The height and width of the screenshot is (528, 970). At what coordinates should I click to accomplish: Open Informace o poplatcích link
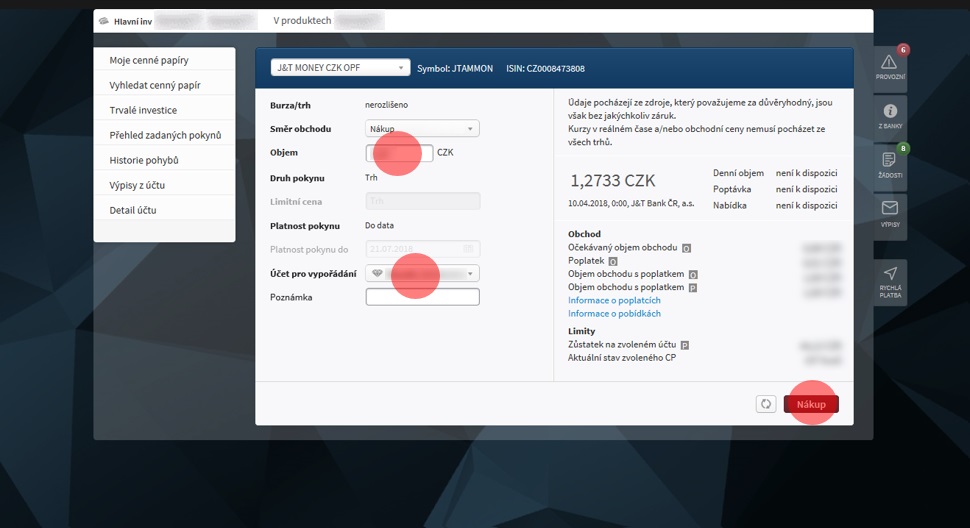[x=614, y=300]
